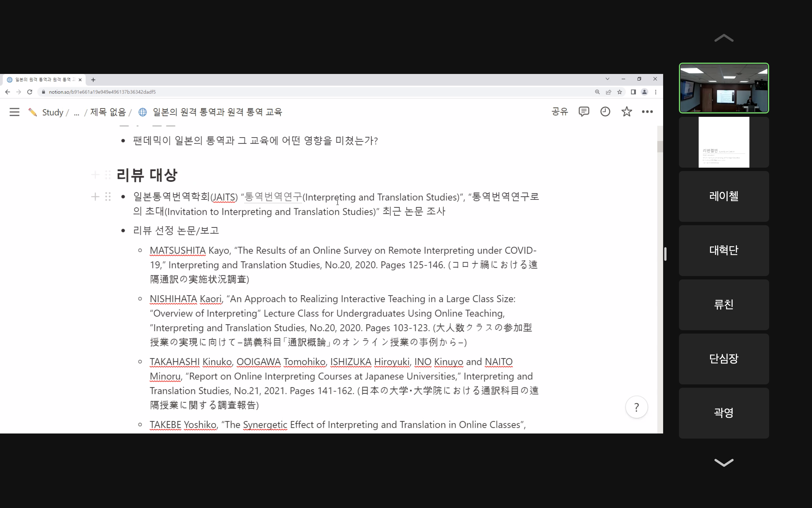Open the browser profile avatar
The image size is (812, 508).
pyautogui.click(x=644, y=92)
